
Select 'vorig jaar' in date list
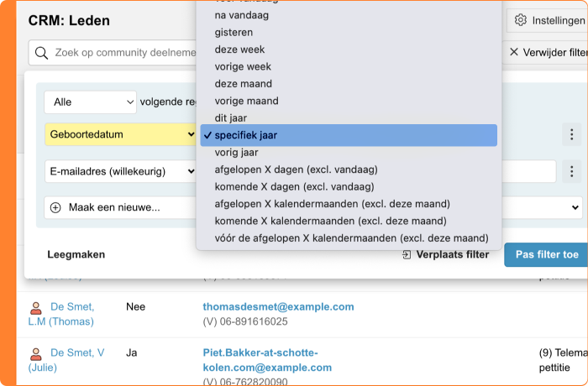(236, 152)
